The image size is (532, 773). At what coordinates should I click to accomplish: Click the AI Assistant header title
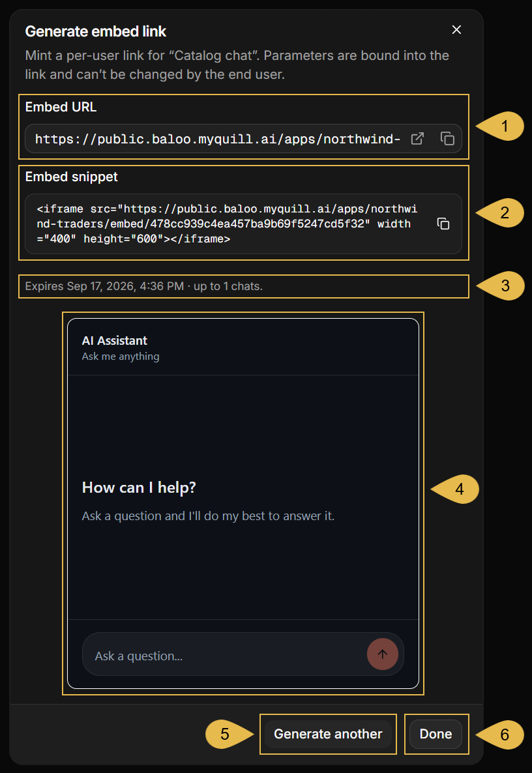114,341
